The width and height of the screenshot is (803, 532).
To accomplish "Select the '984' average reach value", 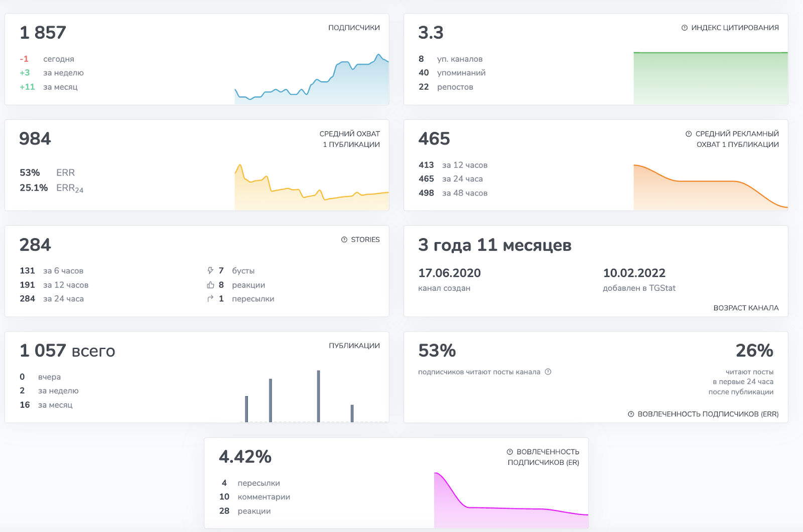I will coord(35,138).
